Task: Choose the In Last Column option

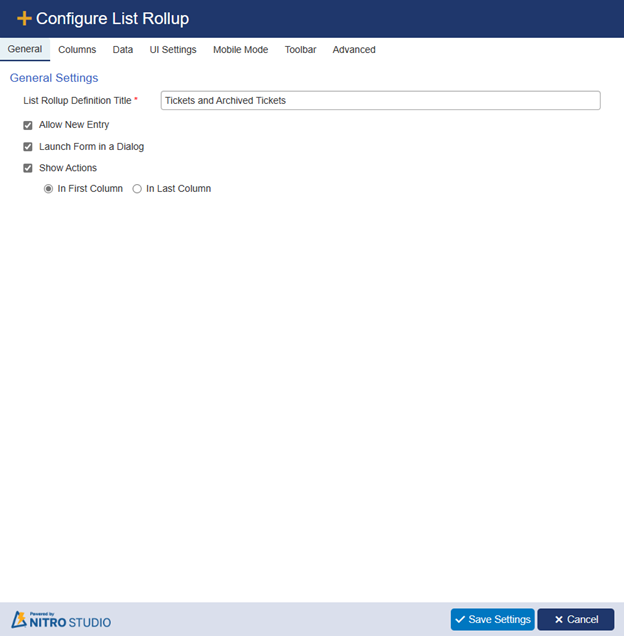Action: pos(137,189)
